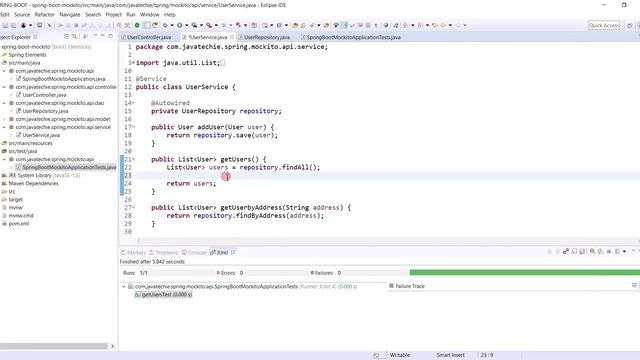
Task: Click the green Run icon with dropdown
Action: (x=180, y=25)
